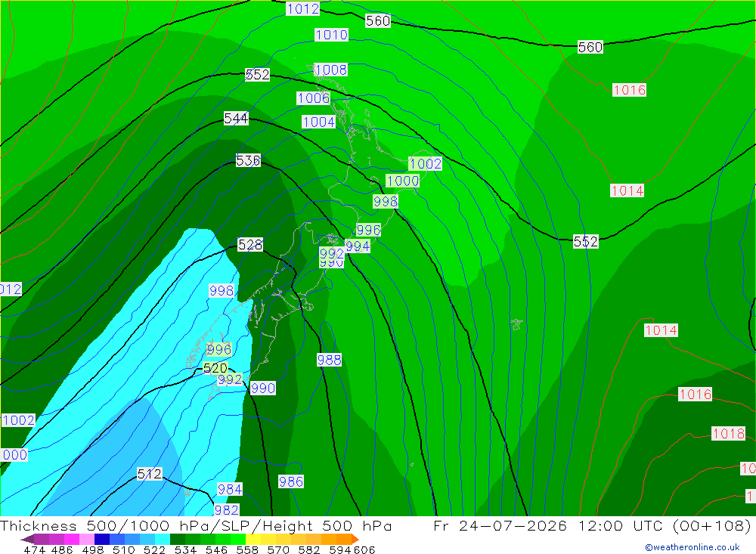Click the black 520 height contour label
756x554 pixels.
pos(215,369)
